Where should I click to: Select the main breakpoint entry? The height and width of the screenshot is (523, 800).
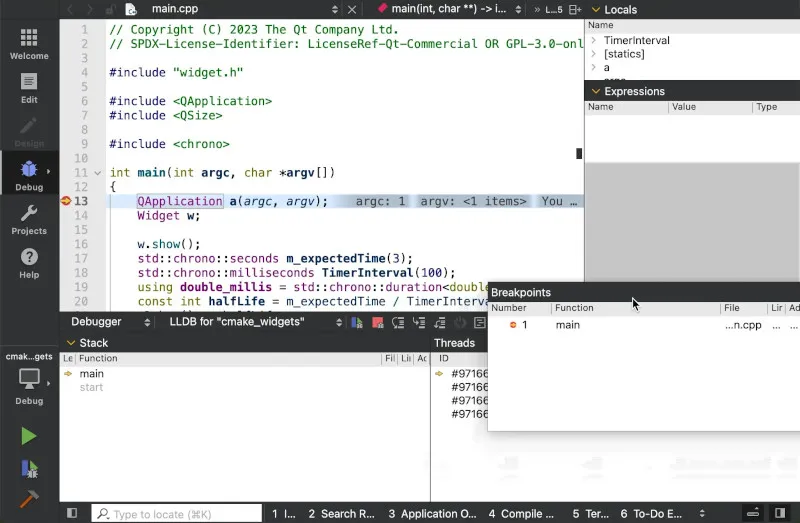[567, 325]
